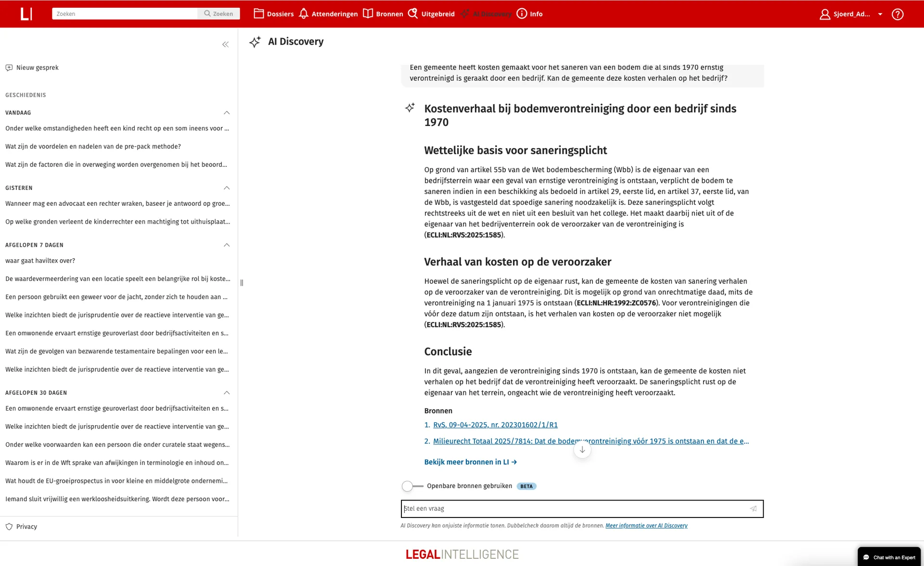This screenshot has width=924, height=566.
Task: Click ECLI:NL:RVS:2025:1585 in Wettelijke basis paragraph
Action: point(464,235)
